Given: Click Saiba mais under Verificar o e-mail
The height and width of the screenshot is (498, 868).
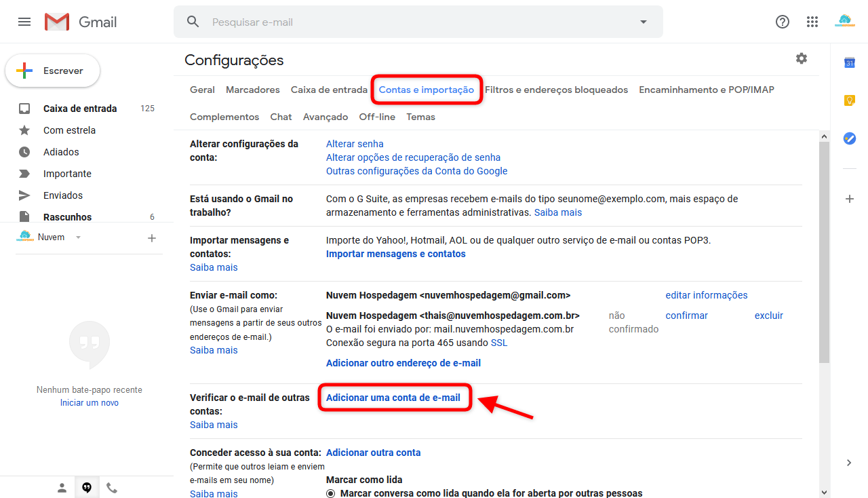Looking at the screenshot, I should click(214, 425).
